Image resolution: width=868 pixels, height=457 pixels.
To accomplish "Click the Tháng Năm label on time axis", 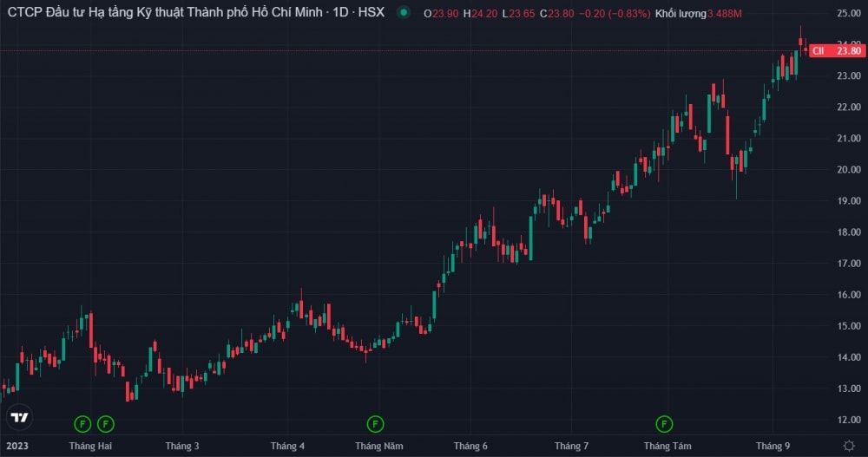I will coord(379,446).
